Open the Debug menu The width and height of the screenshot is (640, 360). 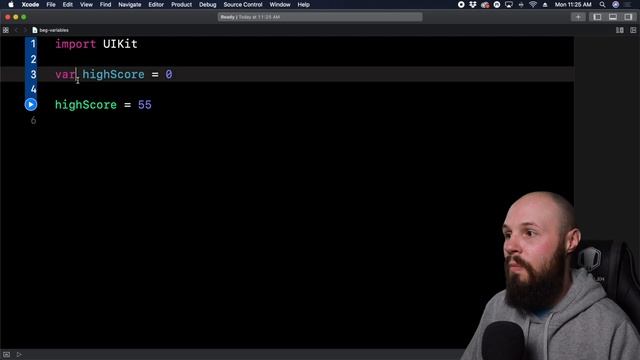[207, 4]
